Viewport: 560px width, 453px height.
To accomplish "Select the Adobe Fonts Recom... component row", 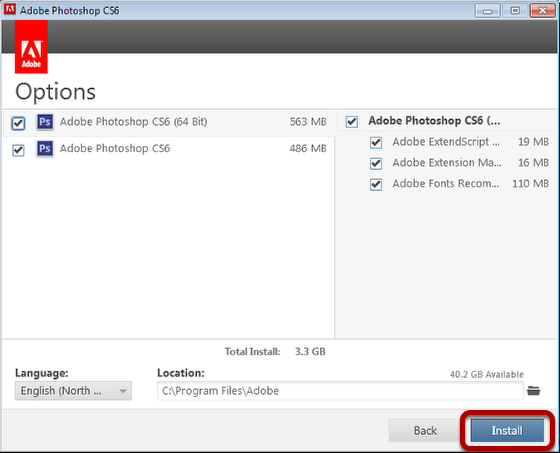I will pos(459,184).
